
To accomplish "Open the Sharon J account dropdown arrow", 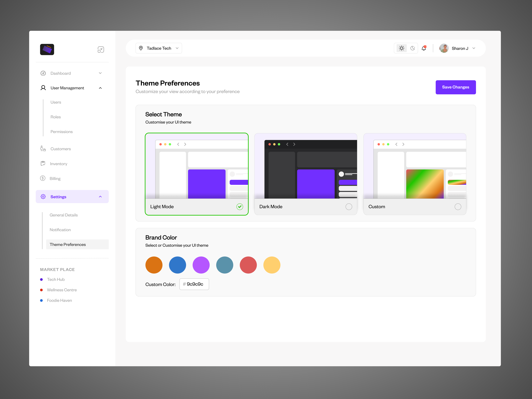I will (474, 48).
